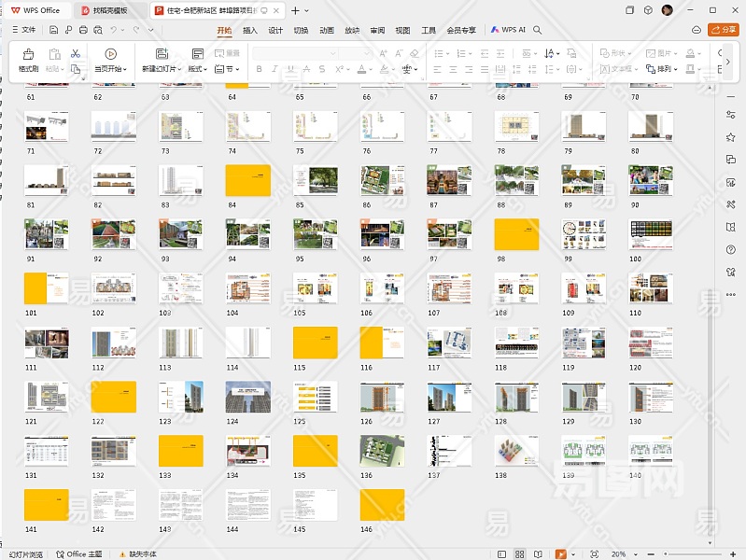Click the Arrange (排列) icon
746x560 pixels.
pos(649,69)
